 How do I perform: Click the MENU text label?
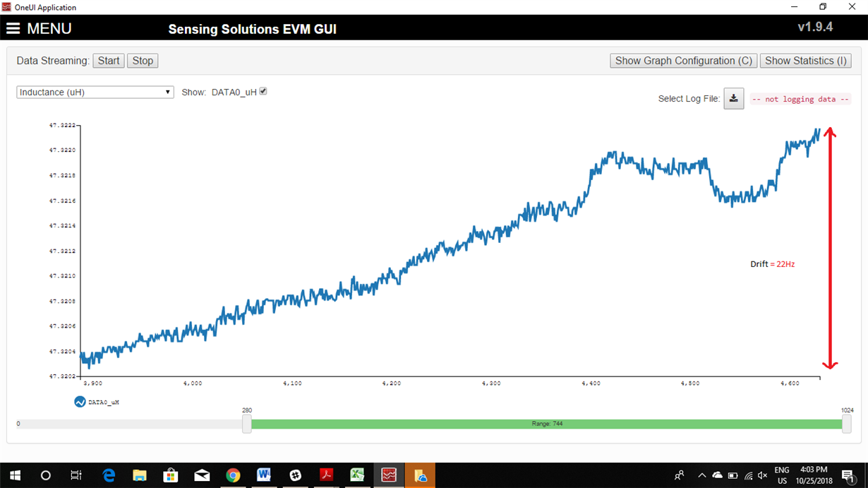click(49, 29)
